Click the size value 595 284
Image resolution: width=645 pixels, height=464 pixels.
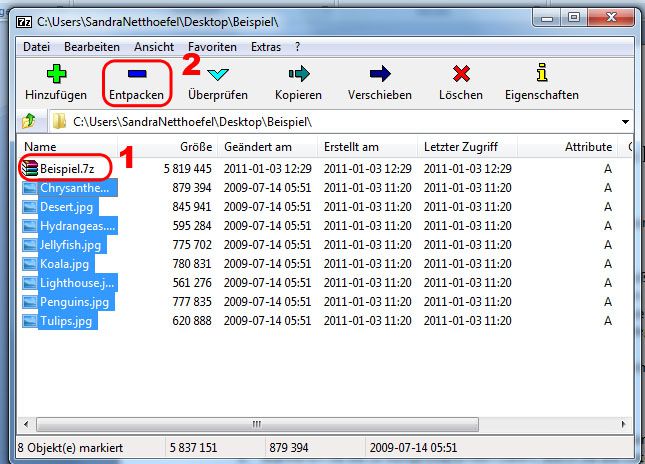click(192, 226)
